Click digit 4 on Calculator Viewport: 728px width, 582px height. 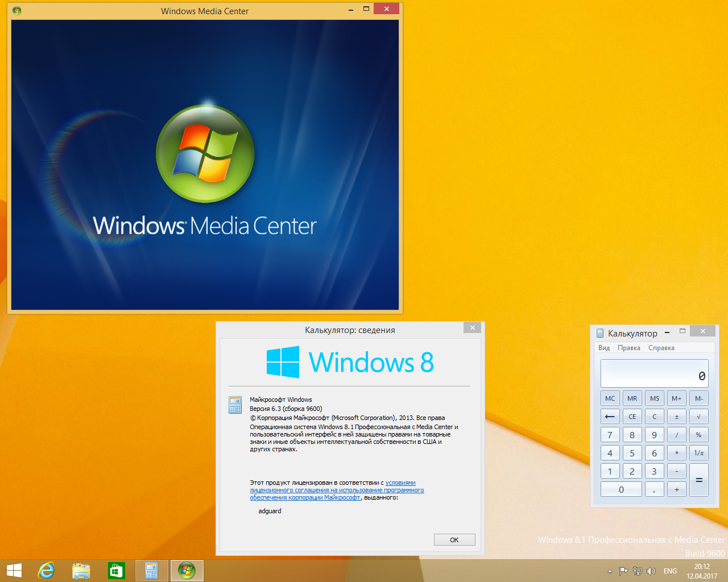coord(610,453)
